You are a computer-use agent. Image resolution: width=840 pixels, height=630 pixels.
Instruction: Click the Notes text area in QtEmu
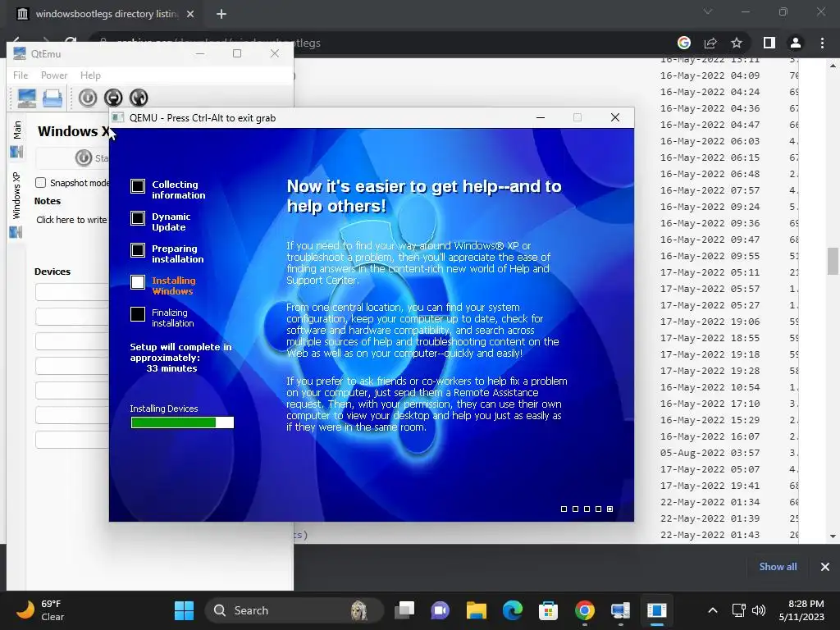coord(72,220)
